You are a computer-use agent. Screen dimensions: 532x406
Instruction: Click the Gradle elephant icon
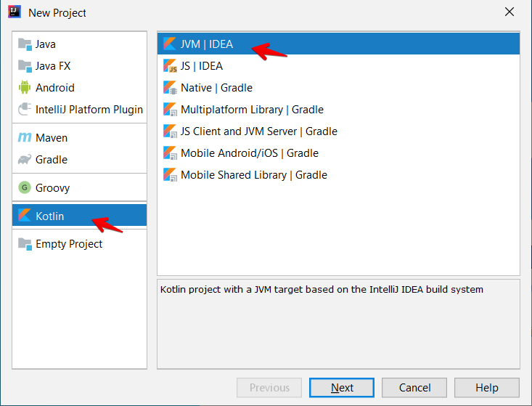(25, 159)
